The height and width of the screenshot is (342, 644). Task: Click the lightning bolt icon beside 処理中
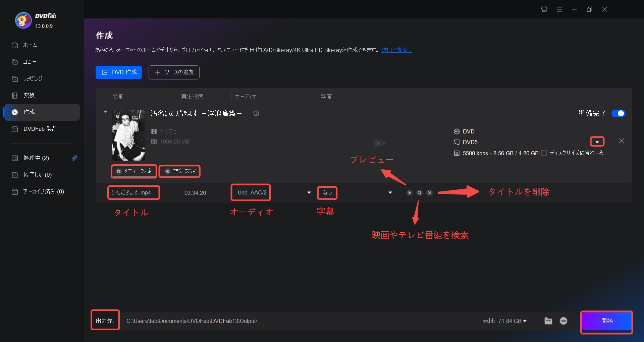click(x=75, y=158)
